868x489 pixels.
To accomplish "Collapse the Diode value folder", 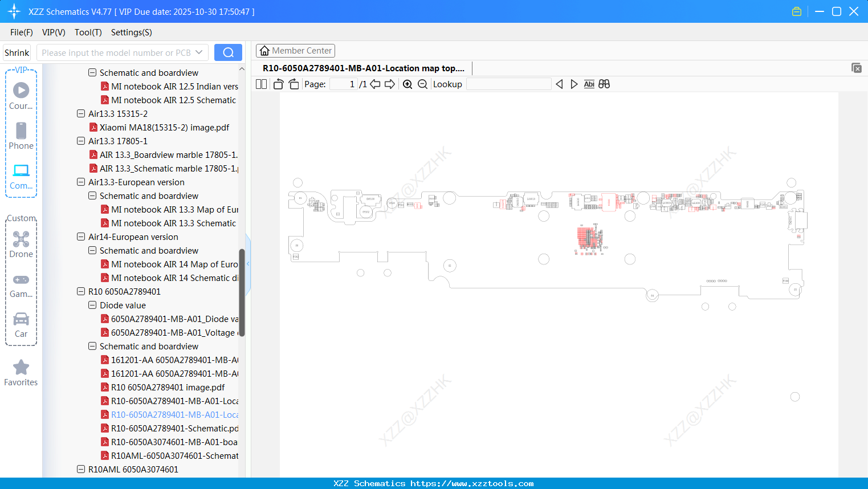I will pos(92,305).
